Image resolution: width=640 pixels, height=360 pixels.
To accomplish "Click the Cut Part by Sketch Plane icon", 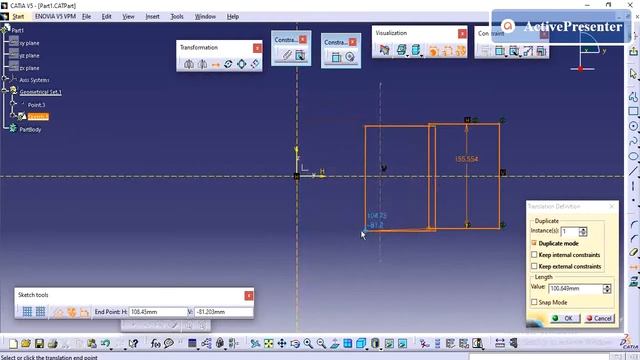I will (384, 50).
